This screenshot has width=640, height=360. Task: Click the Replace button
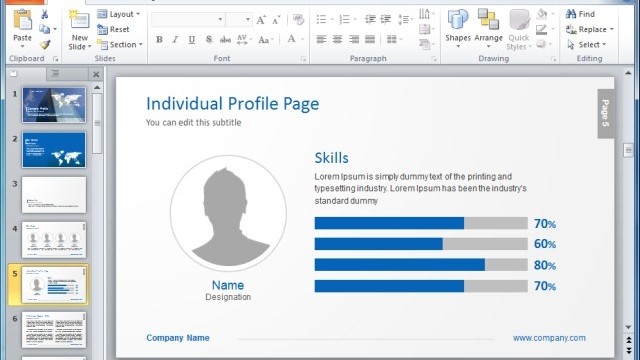click(x=586, y=29)
